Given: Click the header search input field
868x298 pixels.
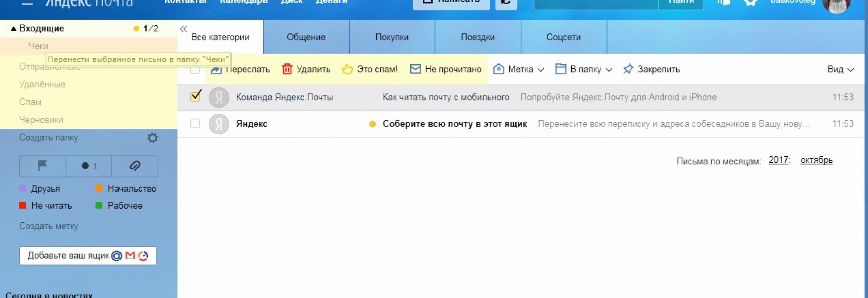Looking at the screenshot, I should pos(596,4).
